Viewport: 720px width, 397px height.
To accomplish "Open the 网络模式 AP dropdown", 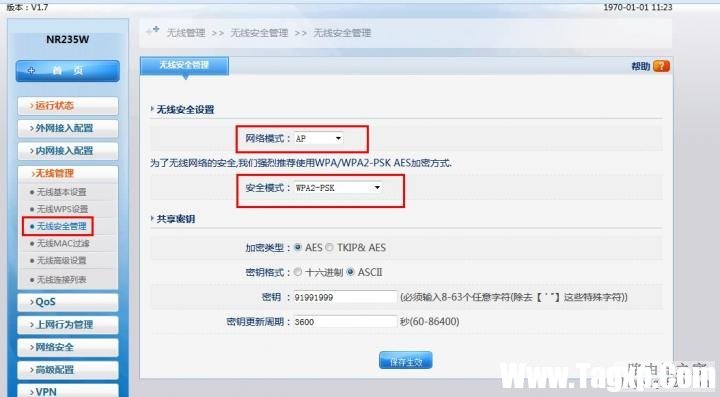I will pos(319,138).
